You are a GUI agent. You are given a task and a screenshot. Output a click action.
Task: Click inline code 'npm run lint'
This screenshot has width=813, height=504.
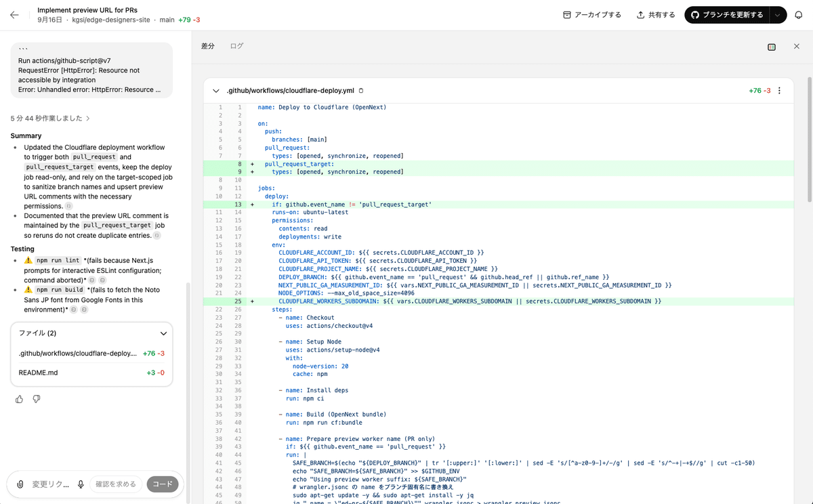click(x=58, y=260)
